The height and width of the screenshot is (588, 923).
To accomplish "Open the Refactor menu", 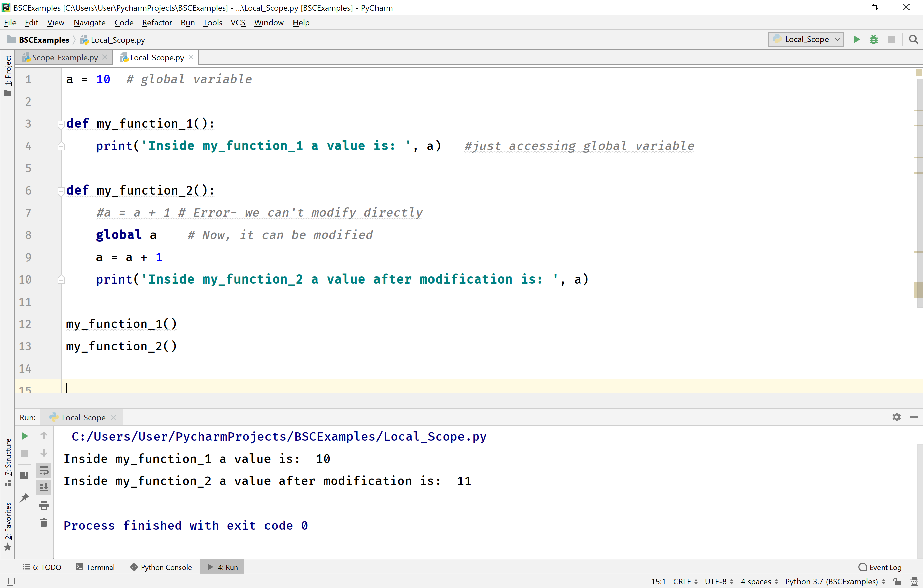I will (157, 22).
